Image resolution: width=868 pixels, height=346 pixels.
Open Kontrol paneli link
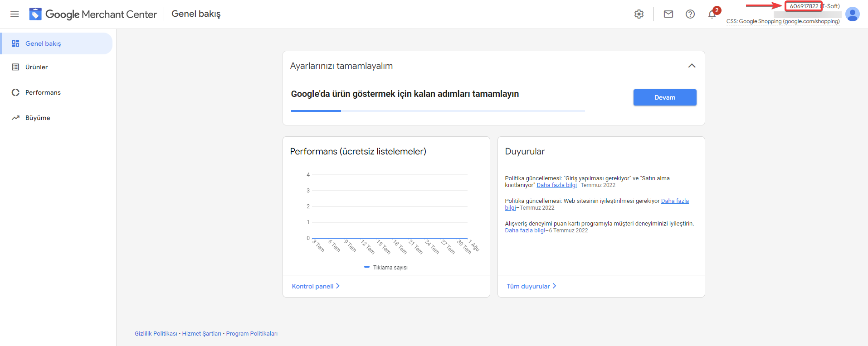click(x=316, y=286)
